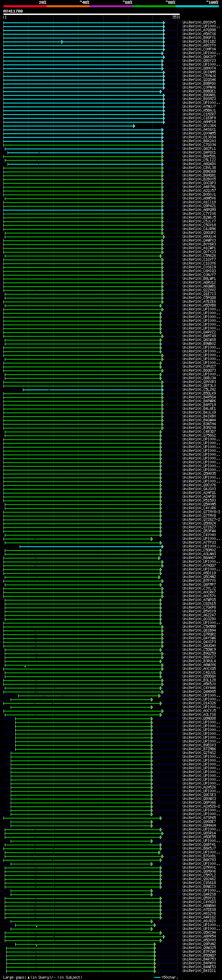
Task: Select the UniRef100_C0HF04 label
Action: point(199,49)
